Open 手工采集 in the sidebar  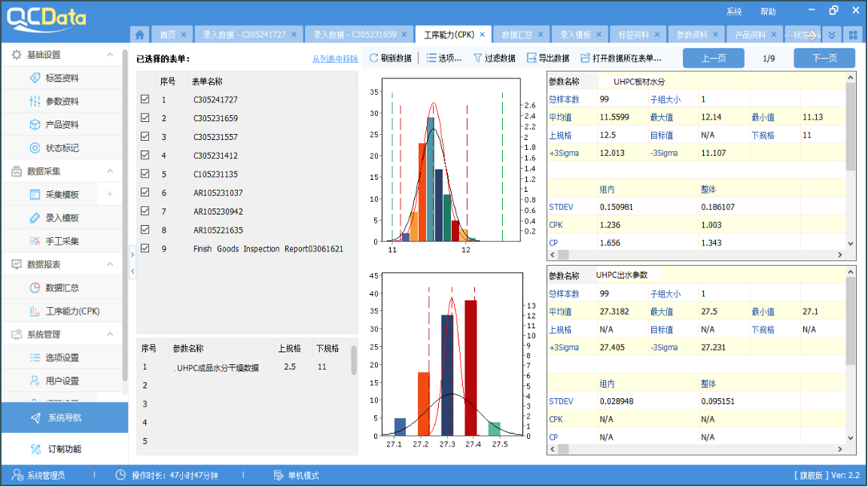click(x=62, y=242)
